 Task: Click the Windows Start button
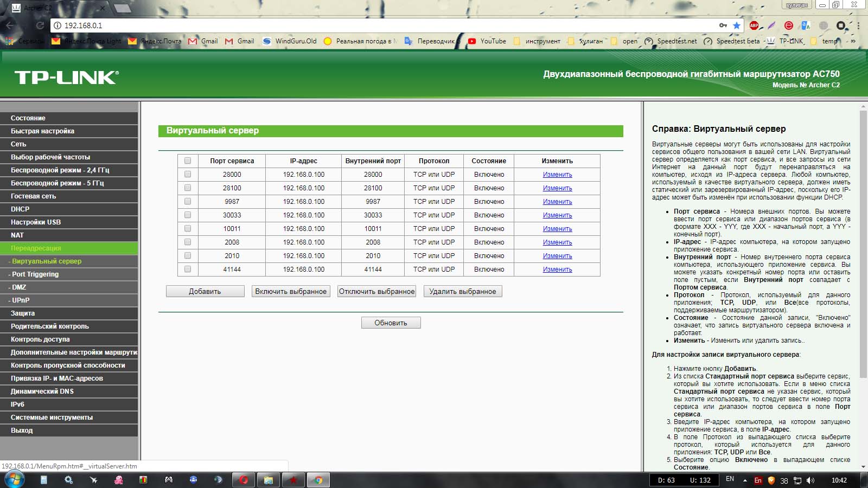click(x=14, y=480)
